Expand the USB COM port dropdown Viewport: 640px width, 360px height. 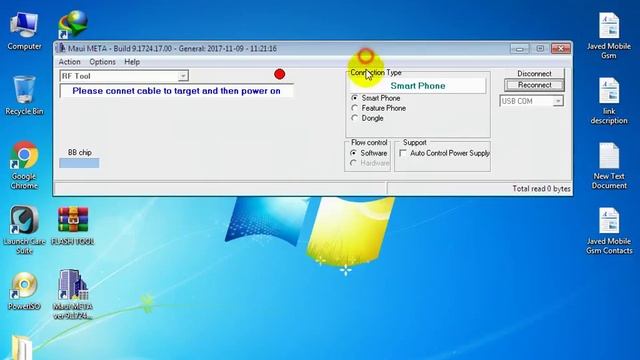558,101
